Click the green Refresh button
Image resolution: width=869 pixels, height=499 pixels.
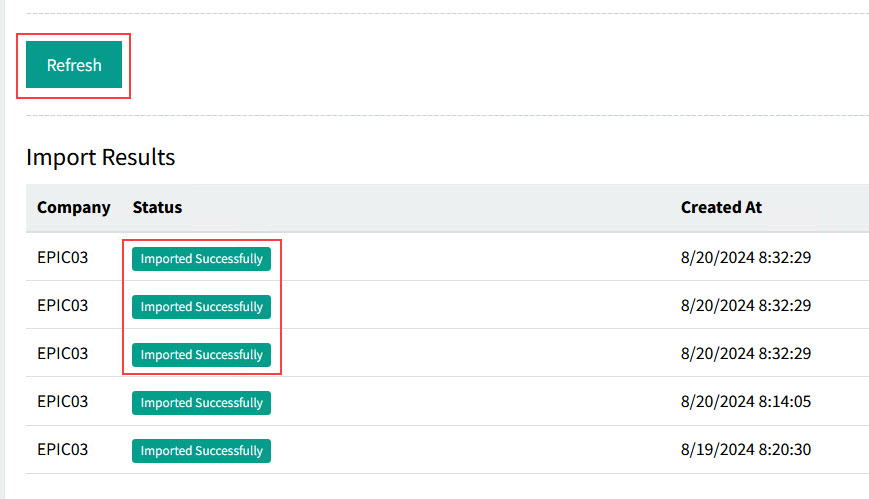pos(74,65)
